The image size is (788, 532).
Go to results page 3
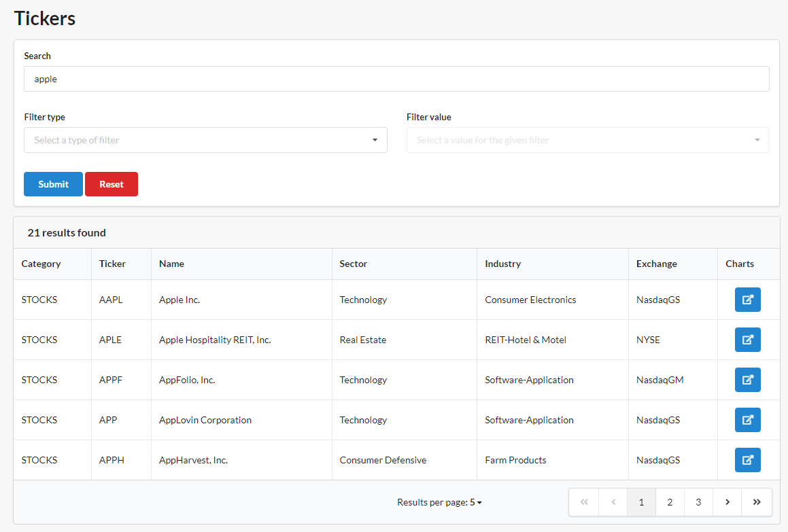[x=698, y=502]
